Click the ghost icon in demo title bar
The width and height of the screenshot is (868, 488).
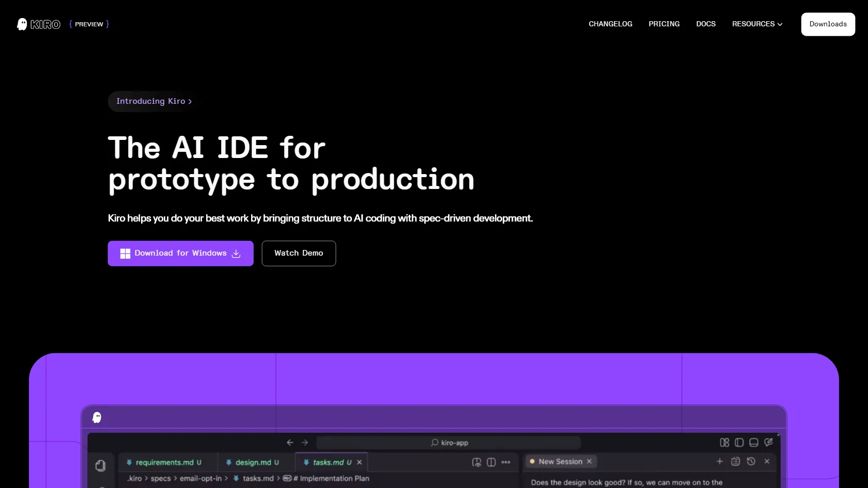point(97,417)
